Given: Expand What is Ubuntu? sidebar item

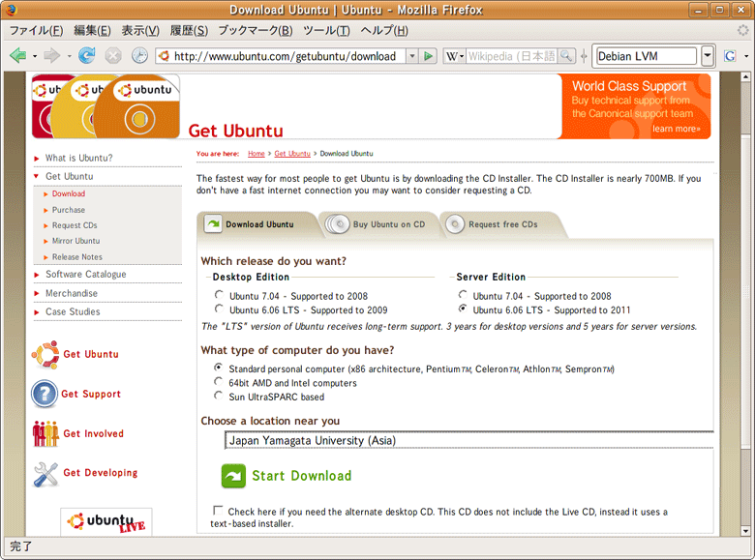Looking at the screenshot, I should (x=37, y=159).
